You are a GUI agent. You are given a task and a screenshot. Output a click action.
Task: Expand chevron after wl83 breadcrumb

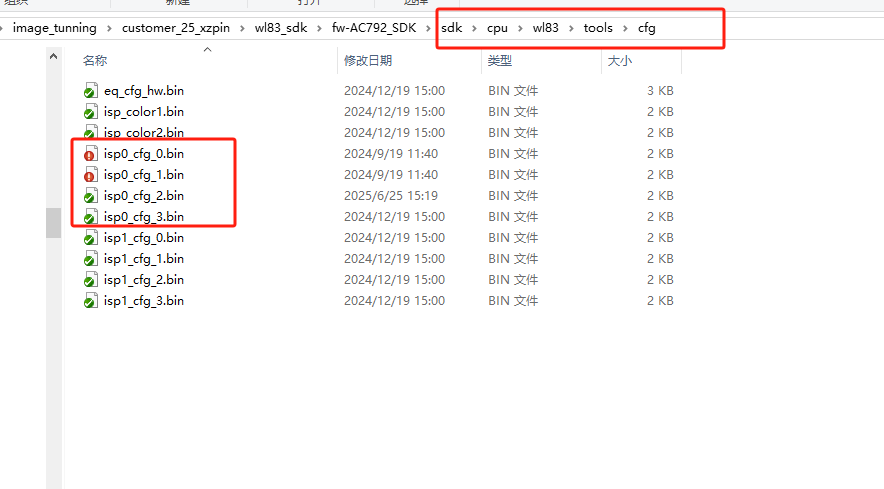click(x=571, y=28)
